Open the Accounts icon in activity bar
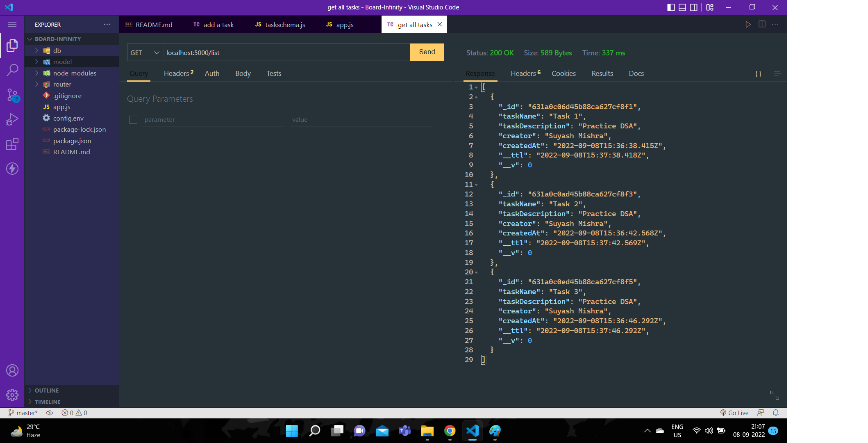 (x=12, y=370)
